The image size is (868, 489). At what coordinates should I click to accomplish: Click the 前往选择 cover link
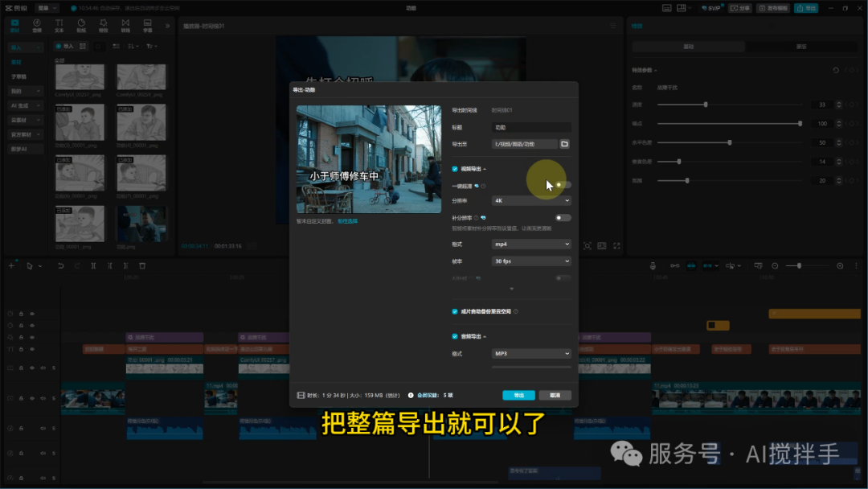tap(348, 221)
